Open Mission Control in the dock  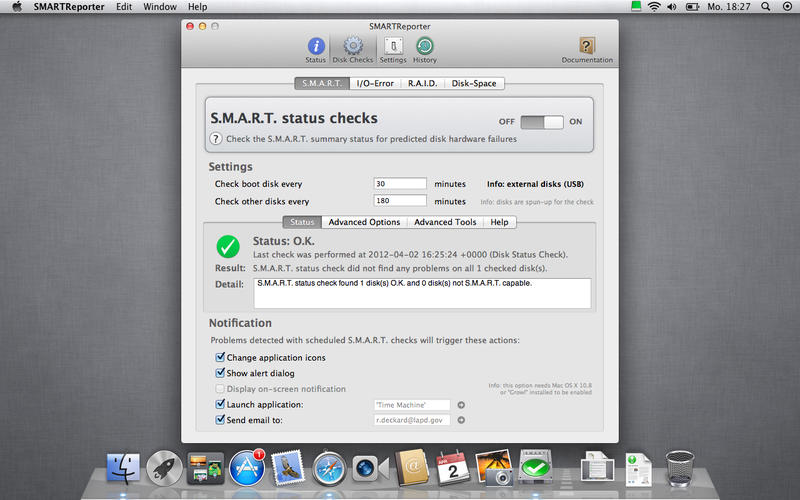(206, 468)
